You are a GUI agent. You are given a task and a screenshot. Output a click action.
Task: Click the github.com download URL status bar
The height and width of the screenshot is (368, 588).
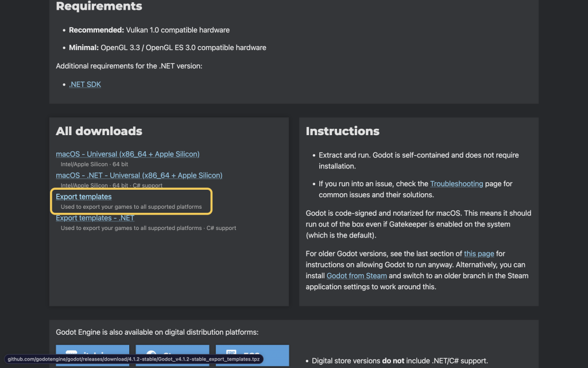pos(134,359)
